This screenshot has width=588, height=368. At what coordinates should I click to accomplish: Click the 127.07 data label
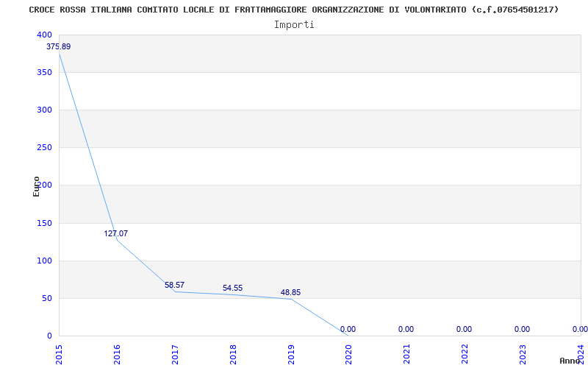tap(116, 233)
